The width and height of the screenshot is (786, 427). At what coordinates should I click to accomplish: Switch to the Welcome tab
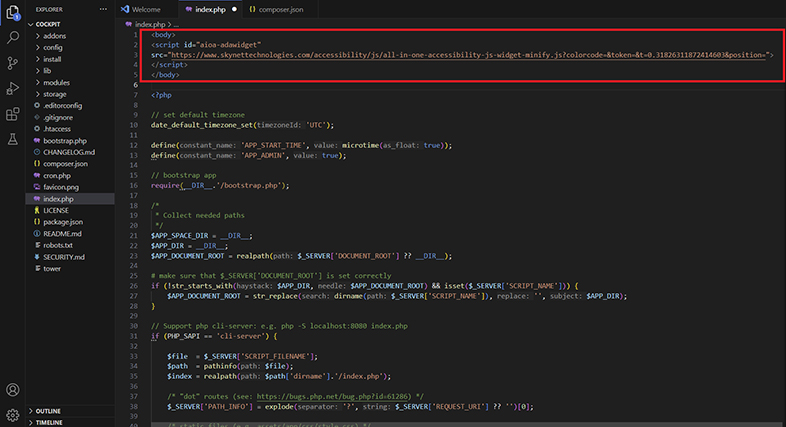point(147,9)
